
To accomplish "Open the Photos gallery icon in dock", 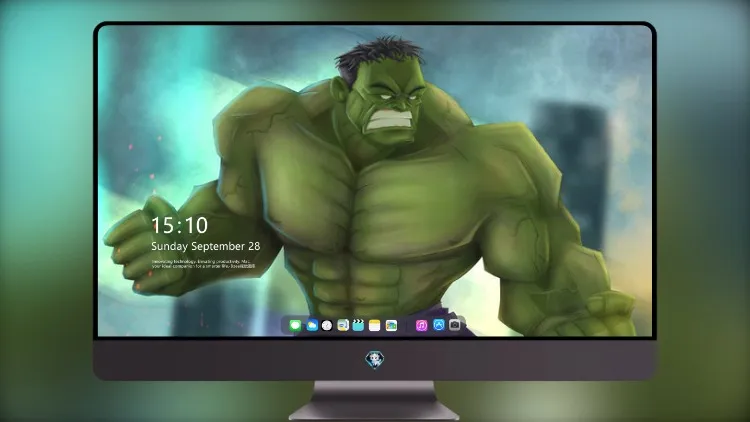I will [x=391, y=325].
